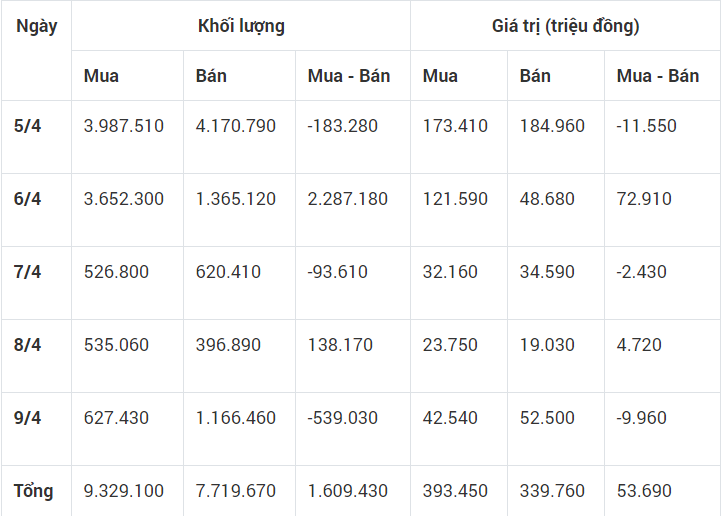Select the 4.720 net value cell
Screen dimensions: 723x516
click(639, 345)
